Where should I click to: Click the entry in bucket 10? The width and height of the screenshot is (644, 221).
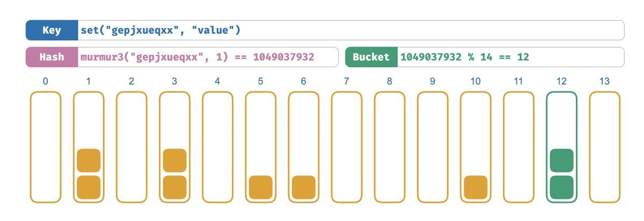coord(475,187)
